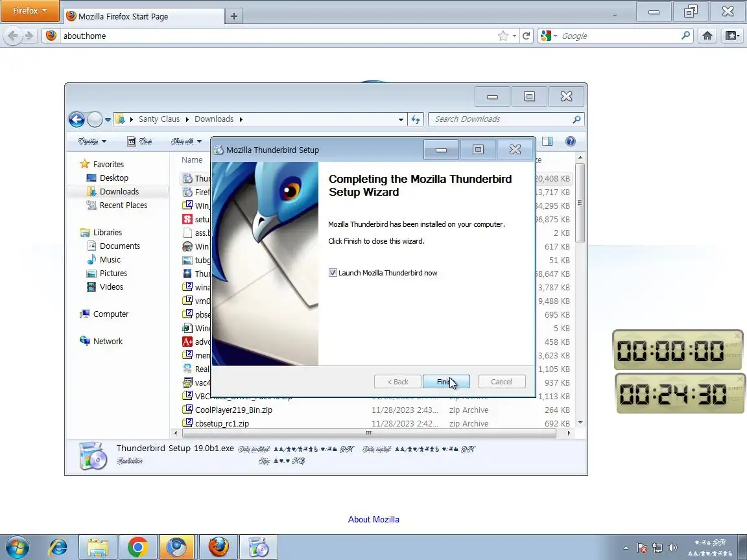
Task: Select the CoolPlayer219_Bin.zip file
Action: point(233,410)
